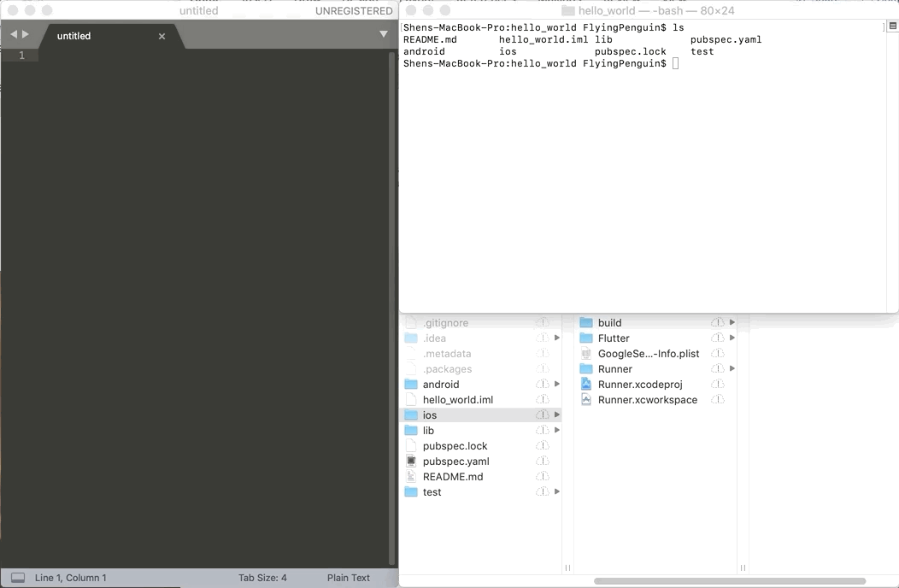Click the iCloud status icon beside android
Viewport: 899px width, 588px height.
pyautogui.click(x=542, y=385)
